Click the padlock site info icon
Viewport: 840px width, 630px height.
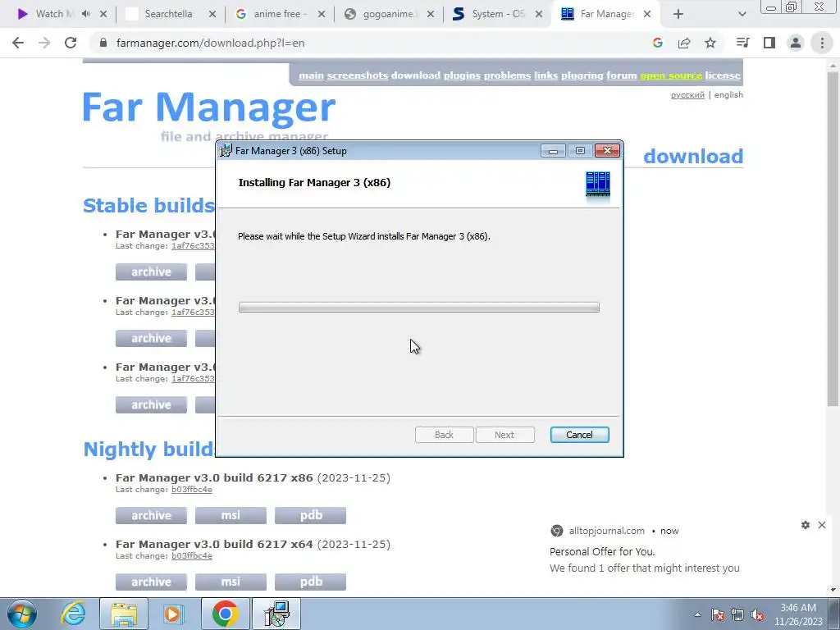coord(103,43)
